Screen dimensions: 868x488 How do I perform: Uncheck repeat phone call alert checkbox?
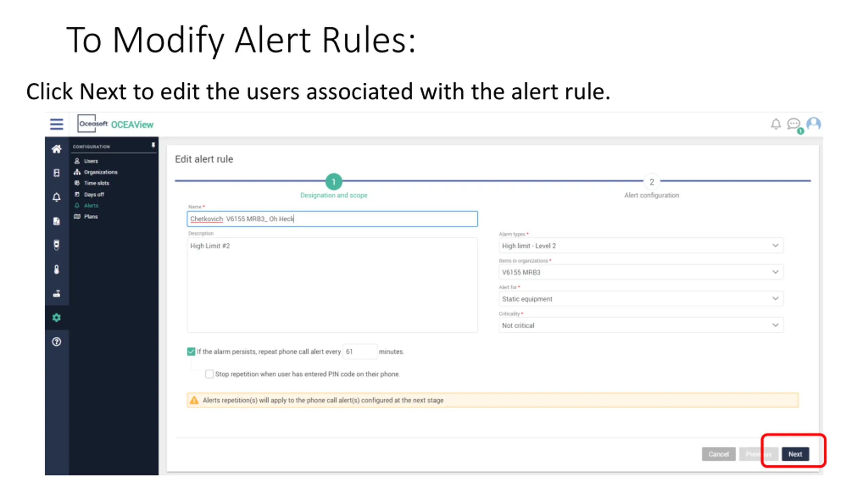point(191,351)
